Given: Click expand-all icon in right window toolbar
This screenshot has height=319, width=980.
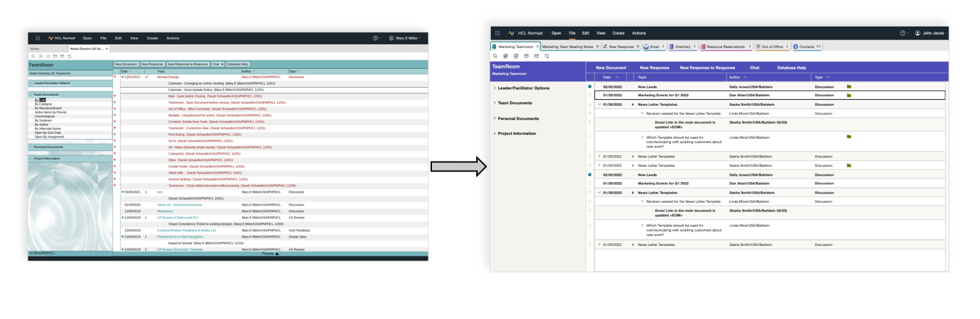Looking at the screenshot, I should tap(505, 56).
